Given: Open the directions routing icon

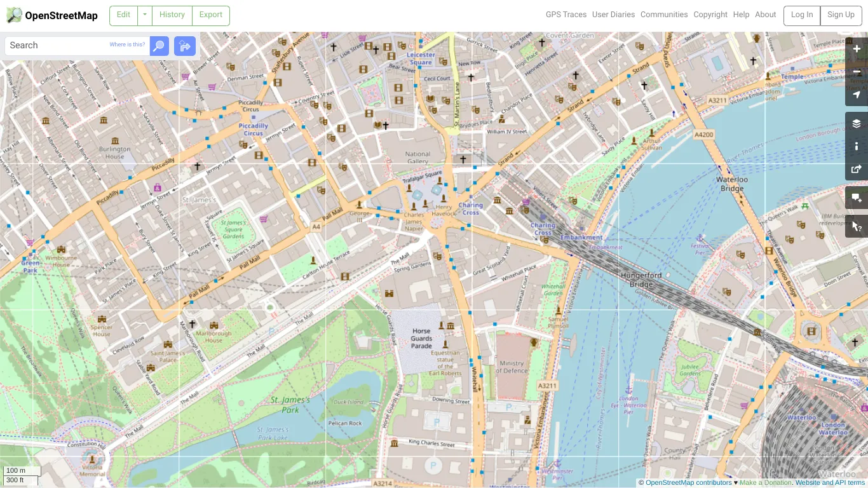Looking at the screenshot, I should 184,45.
